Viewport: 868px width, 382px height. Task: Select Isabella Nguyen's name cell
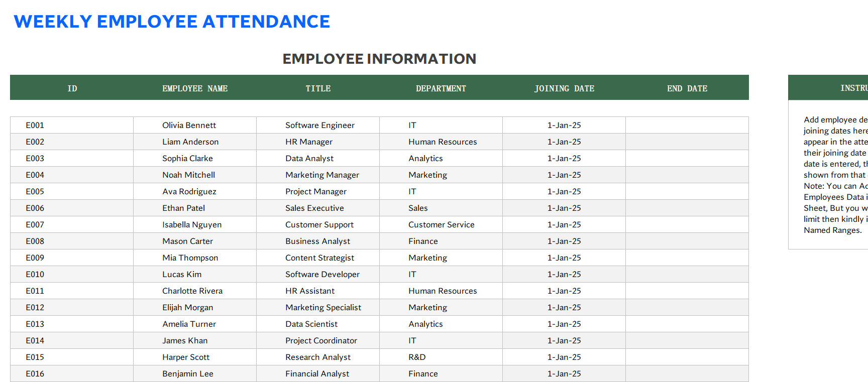click(x=195, y=224)
